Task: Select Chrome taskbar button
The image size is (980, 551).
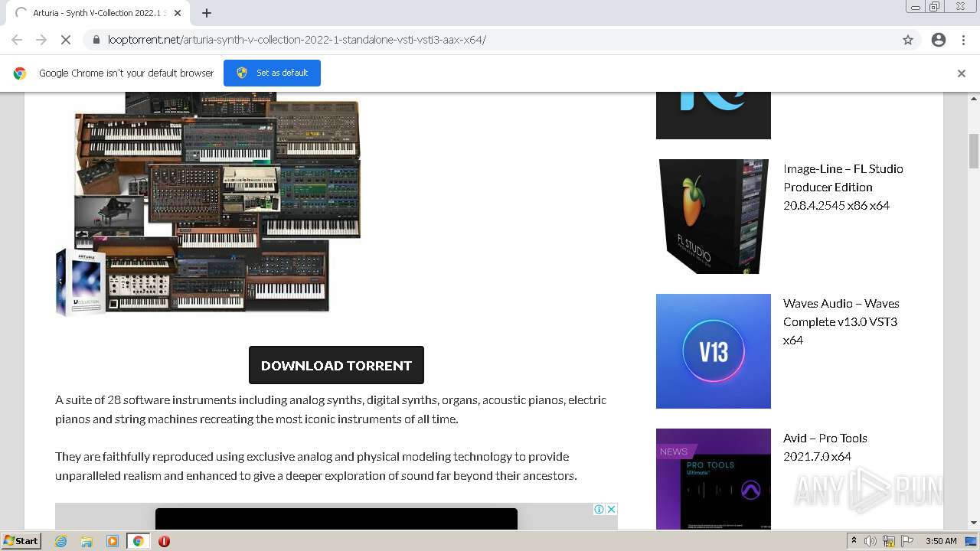Action: pos(138,541)
